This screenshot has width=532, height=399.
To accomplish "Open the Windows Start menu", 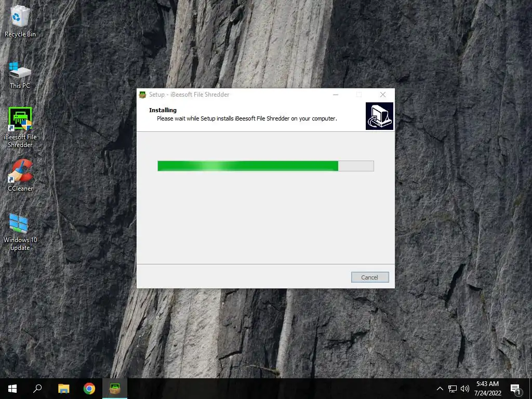I will (x=12, y=389).
